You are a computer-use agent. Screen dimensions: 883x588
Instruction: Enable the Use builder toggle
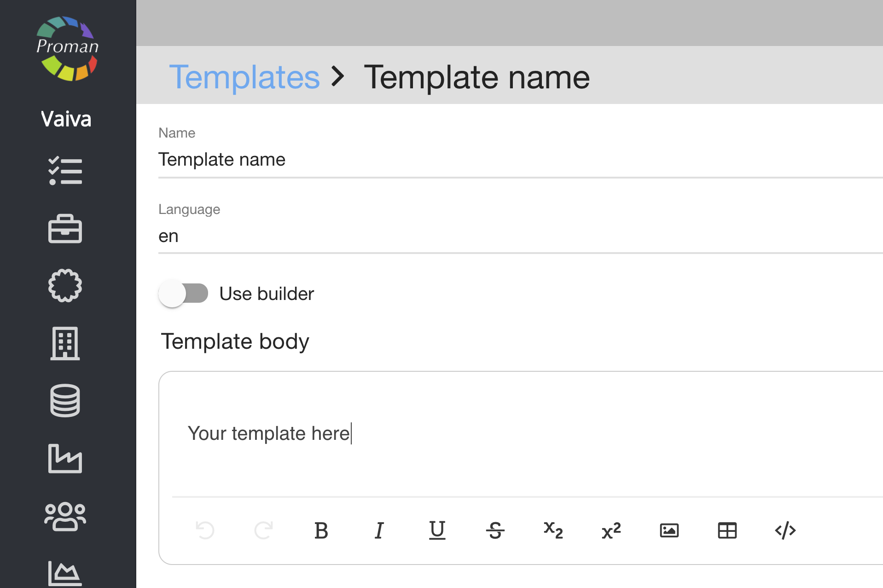(183, 294)
